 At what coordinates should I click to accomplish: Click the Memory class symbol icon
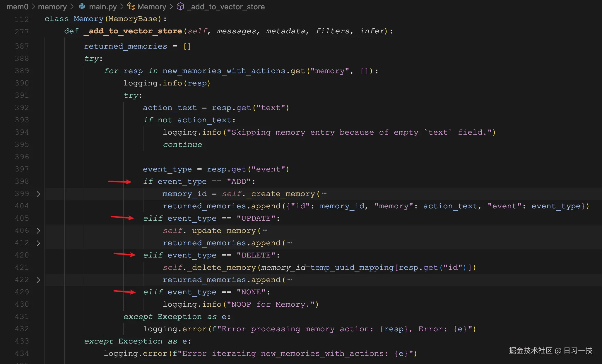[x=131, y=6]
